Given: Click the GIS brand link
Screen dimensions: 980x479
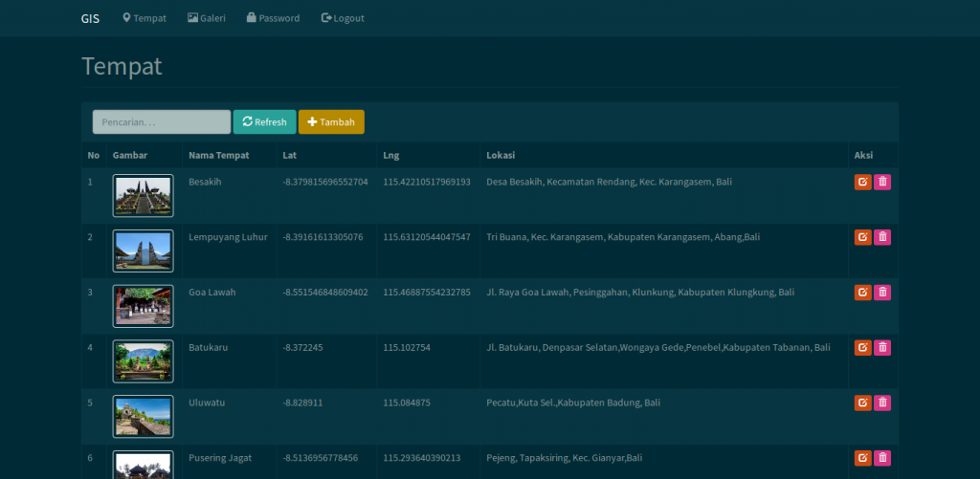Looking at the screenshot, I should 90,18.
